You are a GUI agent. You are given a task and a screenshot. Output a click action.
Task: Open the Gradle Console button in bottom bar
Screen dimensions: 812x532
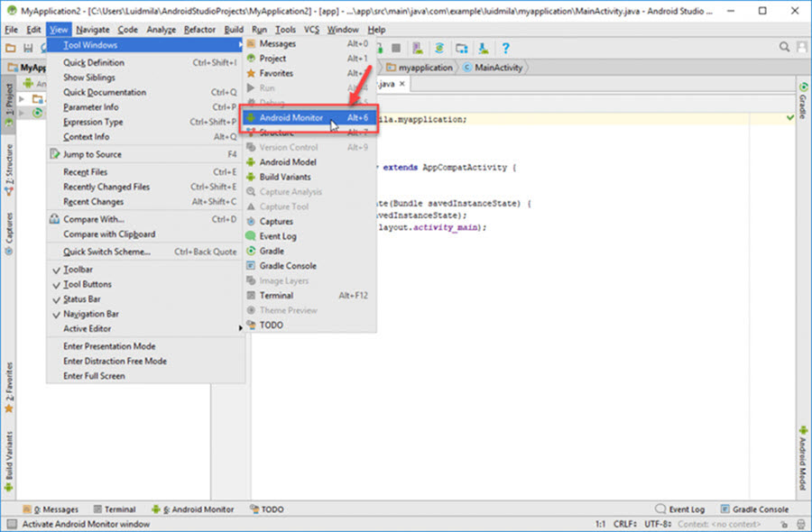[755, 509]
